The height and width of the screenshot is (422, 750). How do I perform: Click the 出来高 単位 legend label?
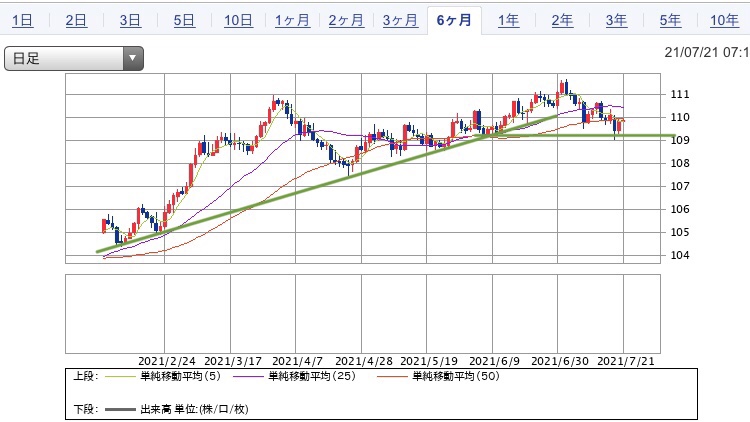tap(194, 409)
